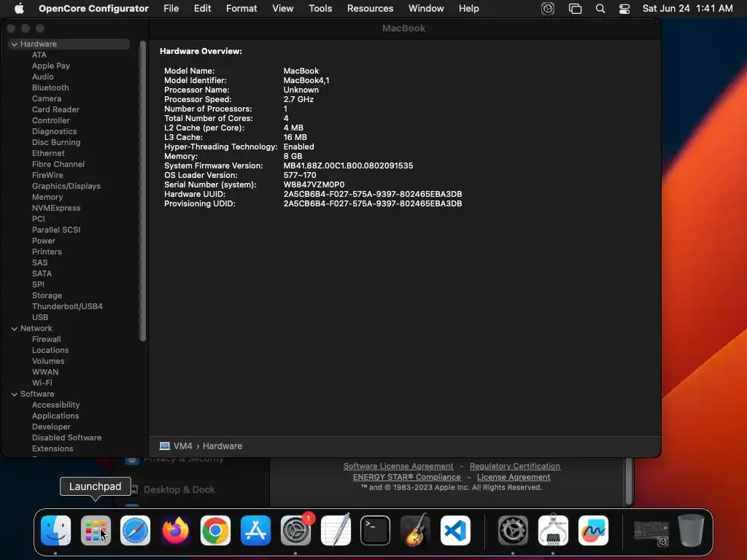Open Launchpad in the Dock
Screen dimensions: 747x560
[x=96, y=530]
